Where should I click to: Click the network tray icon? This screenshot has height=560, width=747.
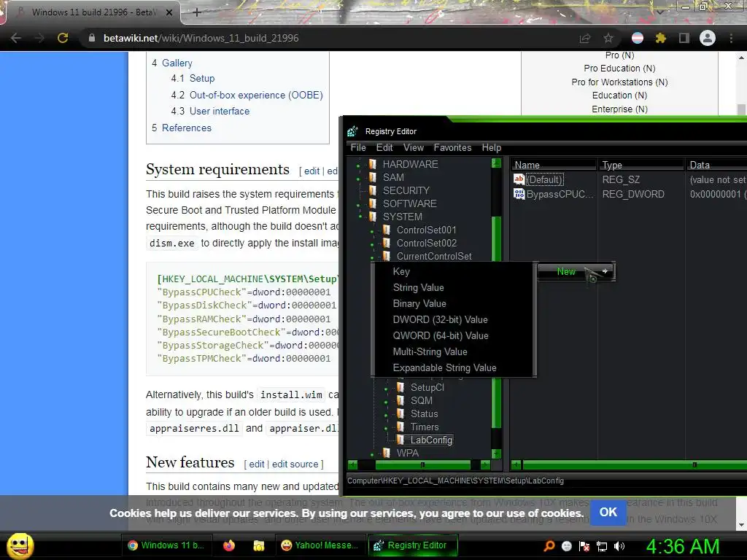coord(602,546)
